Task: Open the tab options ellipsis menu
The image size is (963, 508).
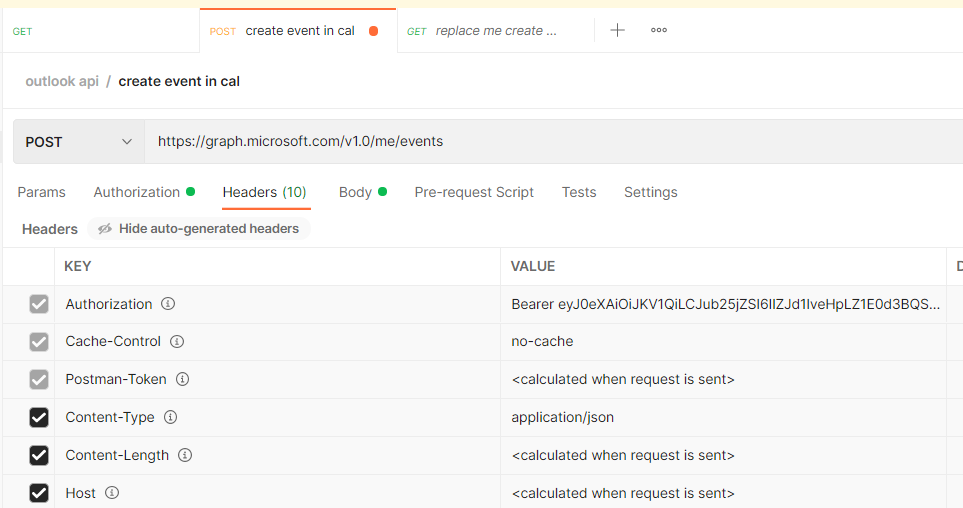Action: (659, 30)
